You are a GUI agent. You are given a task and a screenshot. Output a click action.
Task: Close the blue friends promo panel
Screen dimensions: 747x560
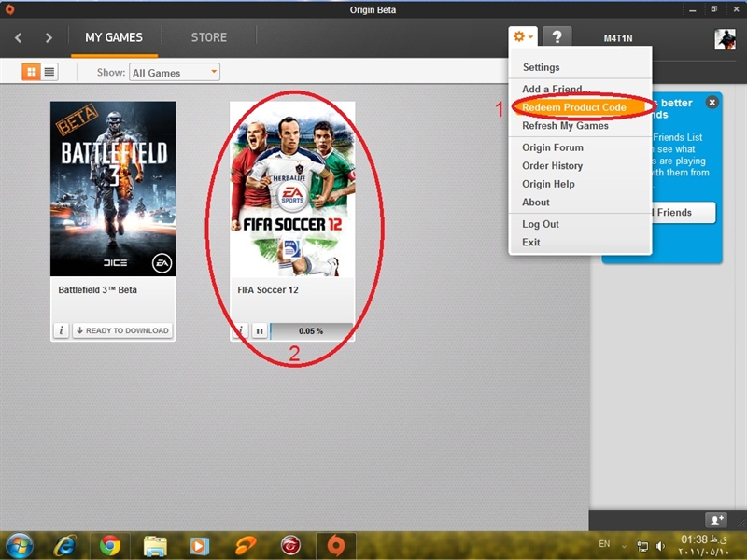(712, 103)
